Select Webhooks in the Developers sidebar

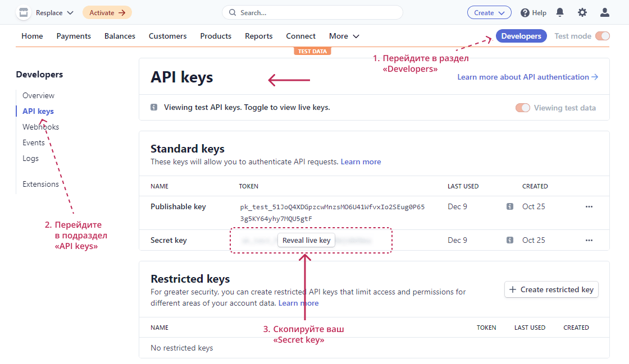click(x=40, y=127)
